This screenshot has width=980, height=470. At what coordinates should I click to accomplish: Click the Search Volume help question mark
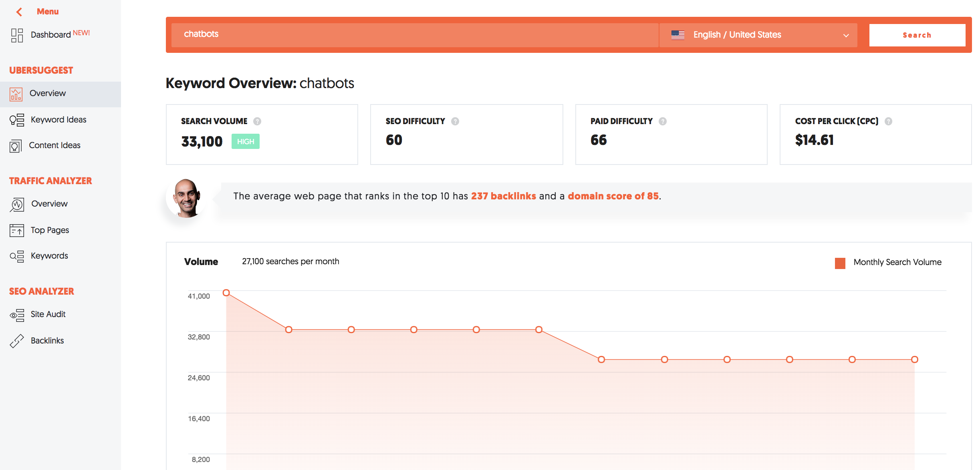pyautogui.click(x=257, y=121)
